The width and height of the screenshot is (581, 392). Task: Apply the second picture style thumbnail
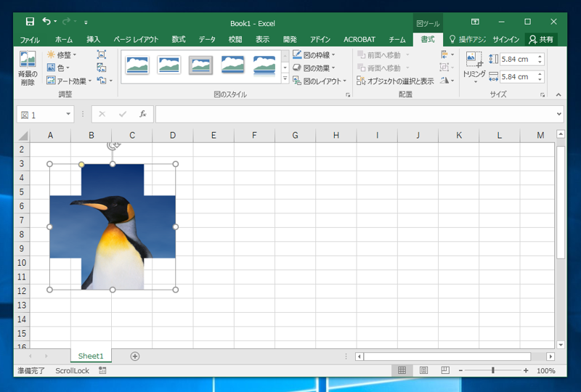[x=169, y=65]
